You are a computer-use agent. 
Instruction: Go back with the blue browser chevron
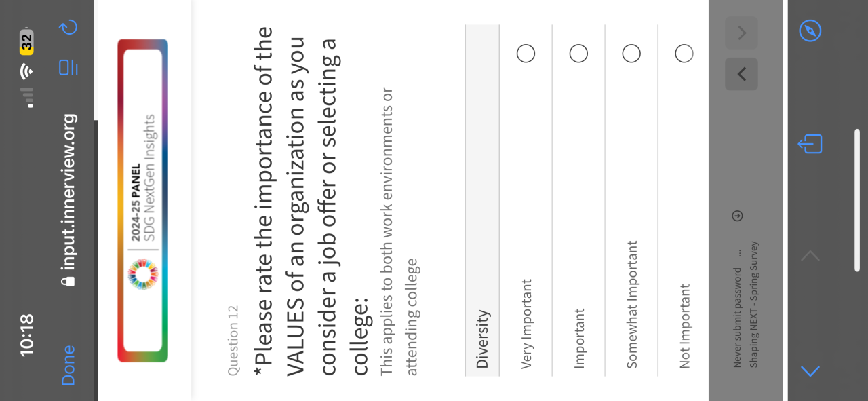(x=810, y=370)
